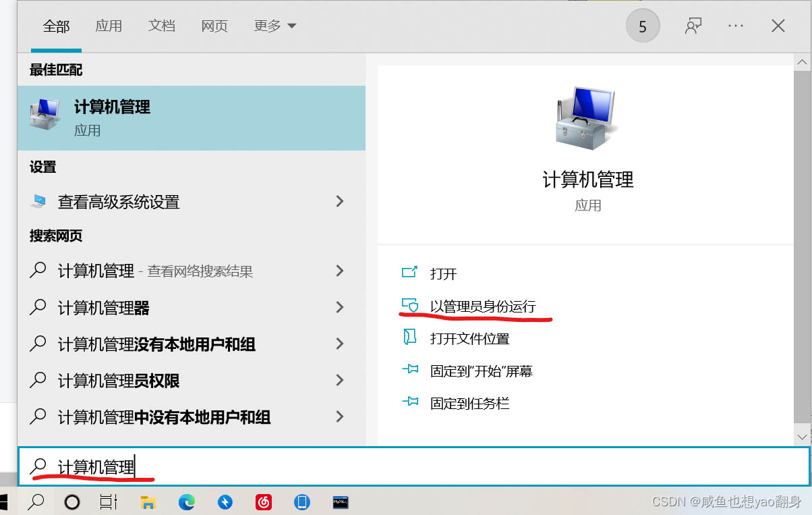The width and height of the screenshot is (812, 515).
Task: Click the pin icon beside 固定到任务栏
Action: [x=410, y=402]
